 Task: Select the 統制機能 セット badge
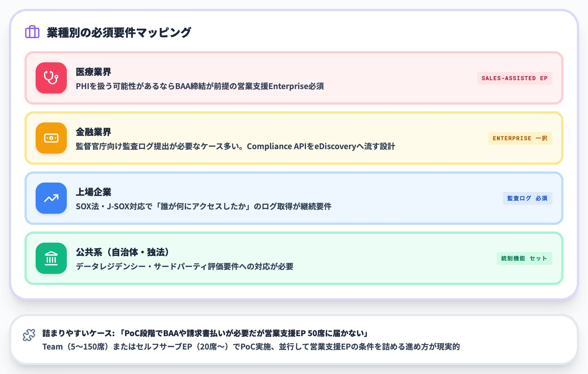[x=524, y=259]
